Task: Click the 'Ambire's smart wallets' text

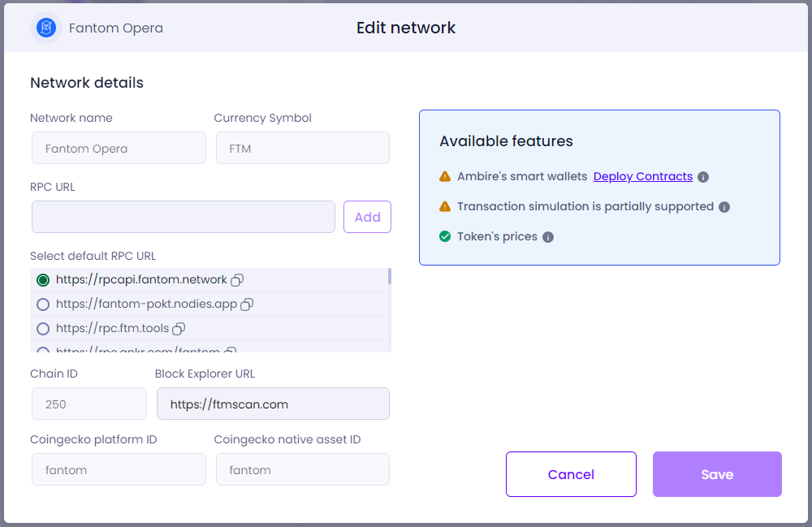Action: [x=522, y=176]
